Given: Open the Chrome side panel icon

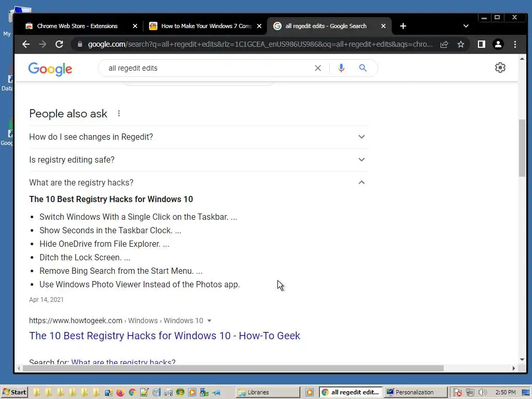Looking at the screenshot, I should (482, 45).
